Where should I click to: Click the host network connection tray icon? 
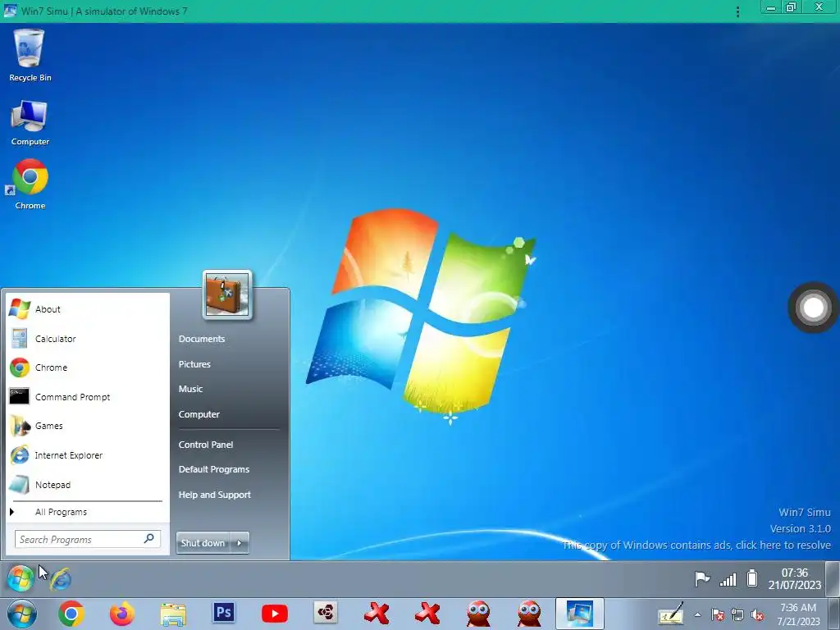click(x=737, y=615)
